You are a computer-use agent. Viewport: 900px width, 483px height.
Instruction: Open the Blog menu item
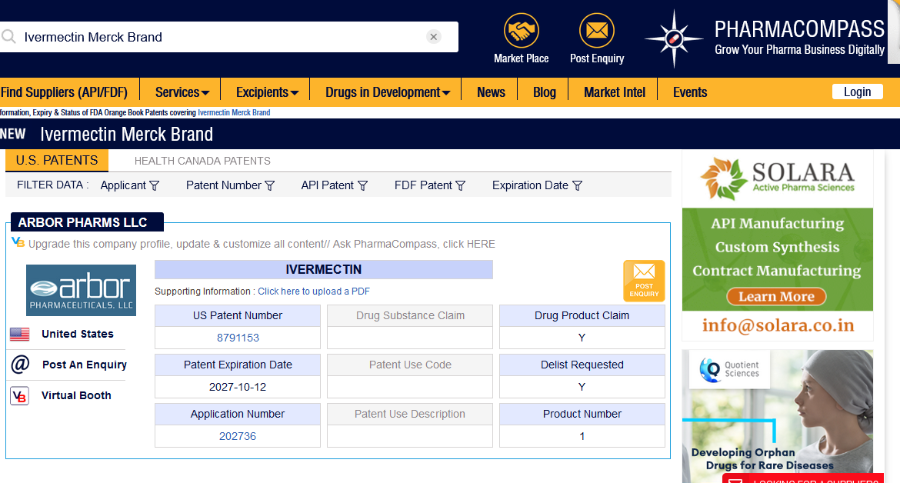pos(544,92)
